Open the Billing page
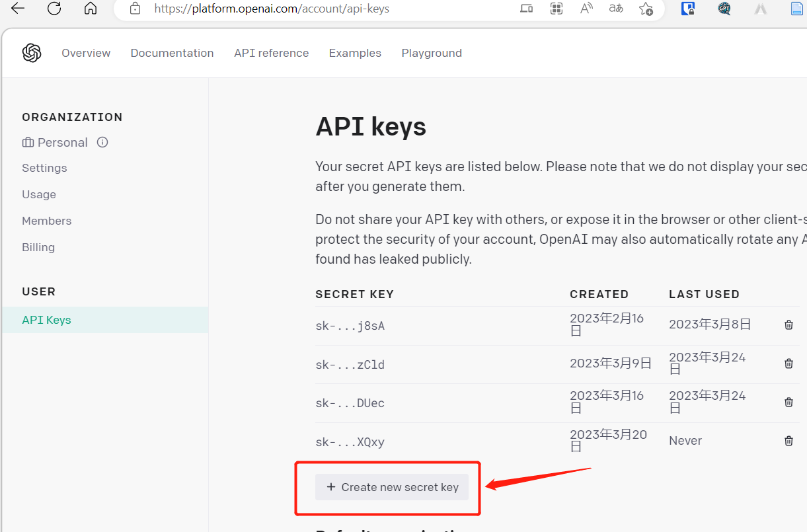The image size is (807, 532). click(38, 247)
